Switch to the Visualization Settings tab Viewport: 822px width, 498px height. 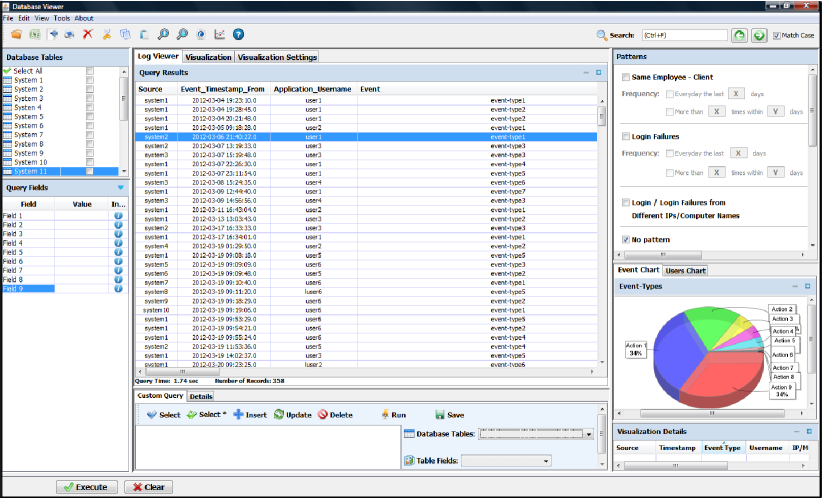[278, 57]
